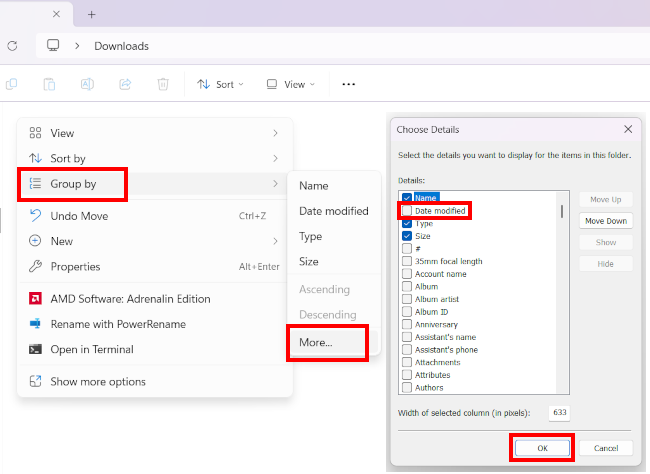The width and height of the screenshot is (650, 474).
Task: Click the wrench icon beside Properties
Action: [35, 266]
